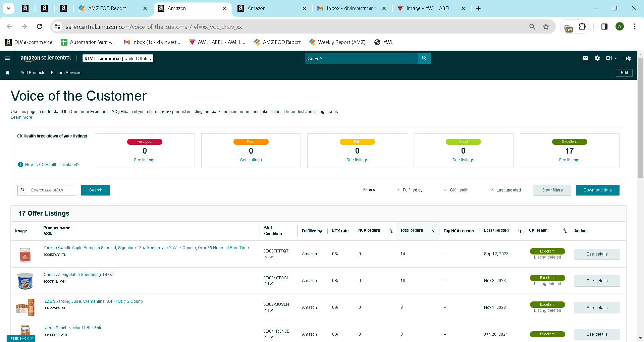Go back to previous page
Screen dimensions: 644x342
pyautogui.click(x=9, y=26)
